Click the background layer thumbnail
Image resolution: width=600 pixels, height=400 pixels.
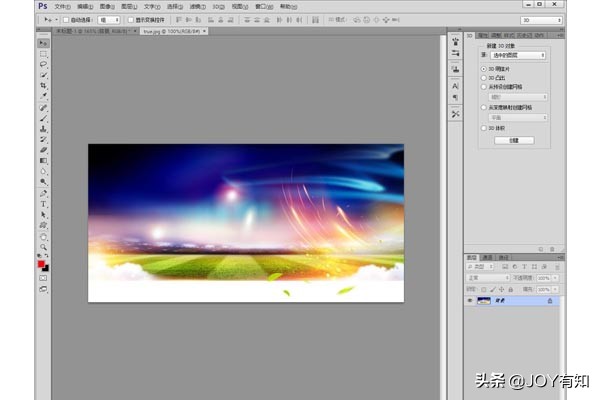tap(484, 301)
